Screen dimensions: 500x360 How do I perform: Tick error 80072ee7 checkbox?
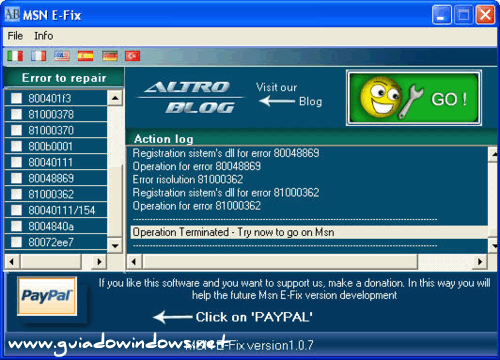point(16,242)
